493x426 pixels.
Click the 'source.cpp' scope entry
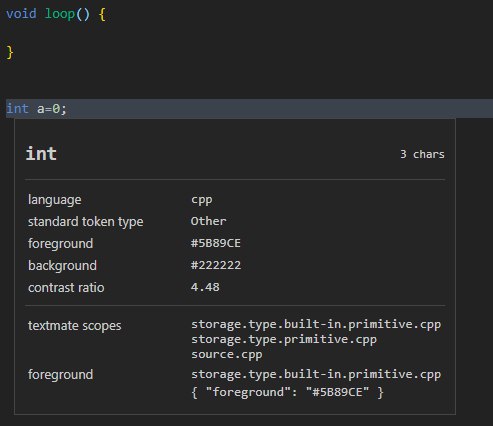tap(227, 354)
